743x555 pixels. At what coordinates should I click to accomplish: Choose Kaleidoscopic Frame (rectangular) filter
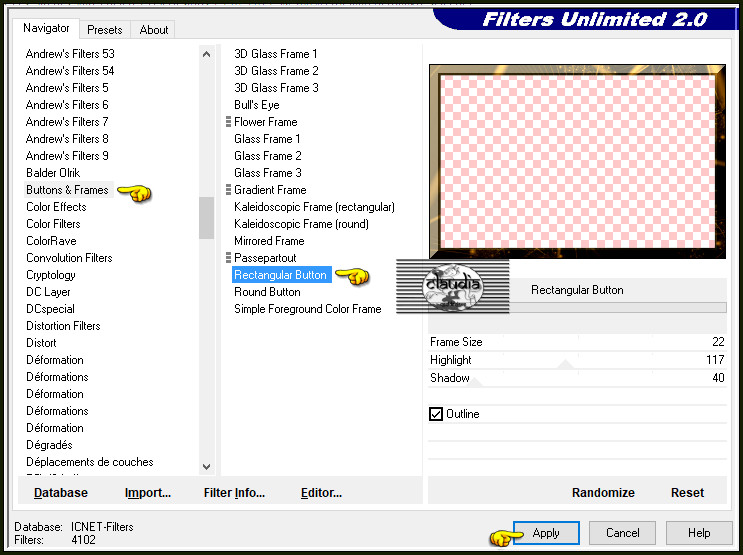(314, 207)
